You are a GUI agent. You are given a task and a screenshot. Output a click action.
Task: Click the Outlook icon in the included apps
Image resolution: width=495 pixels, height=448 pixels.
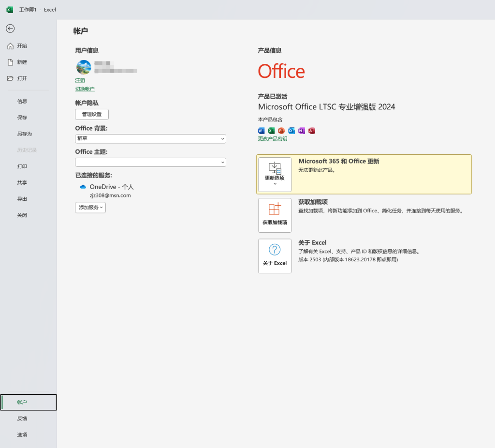(291, 131)
